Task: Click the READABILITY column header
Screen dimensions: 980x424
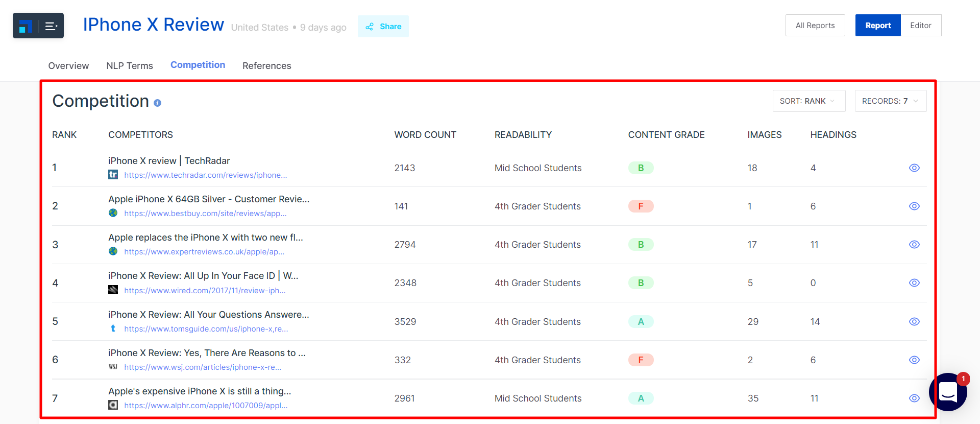Action: pos(523,135)
